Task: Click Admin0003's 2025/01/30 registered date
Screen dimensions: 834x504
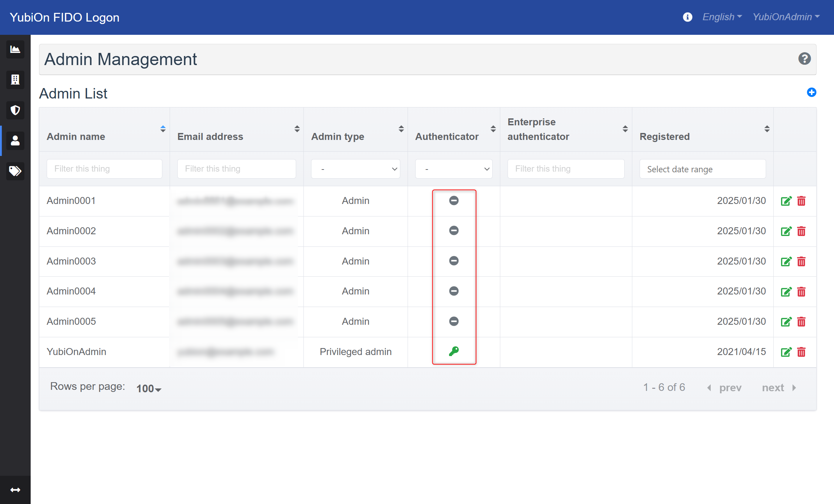Action: [741, 261]
